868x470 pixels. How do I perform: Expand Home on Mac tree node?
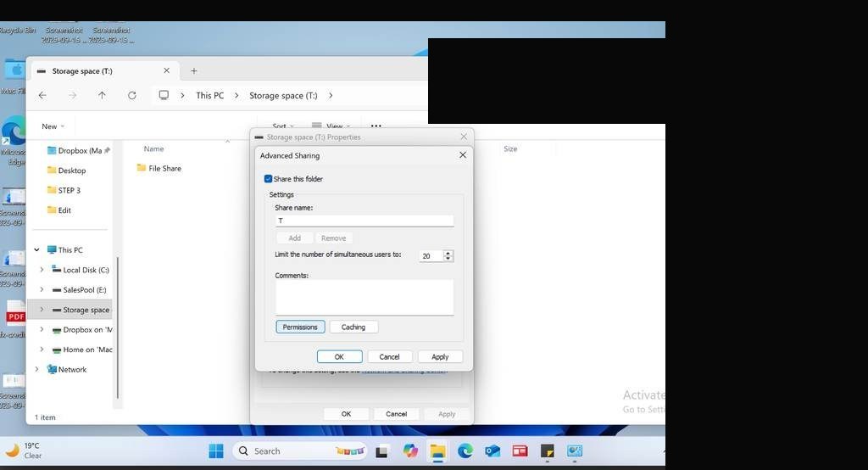[x=42, y=350]
